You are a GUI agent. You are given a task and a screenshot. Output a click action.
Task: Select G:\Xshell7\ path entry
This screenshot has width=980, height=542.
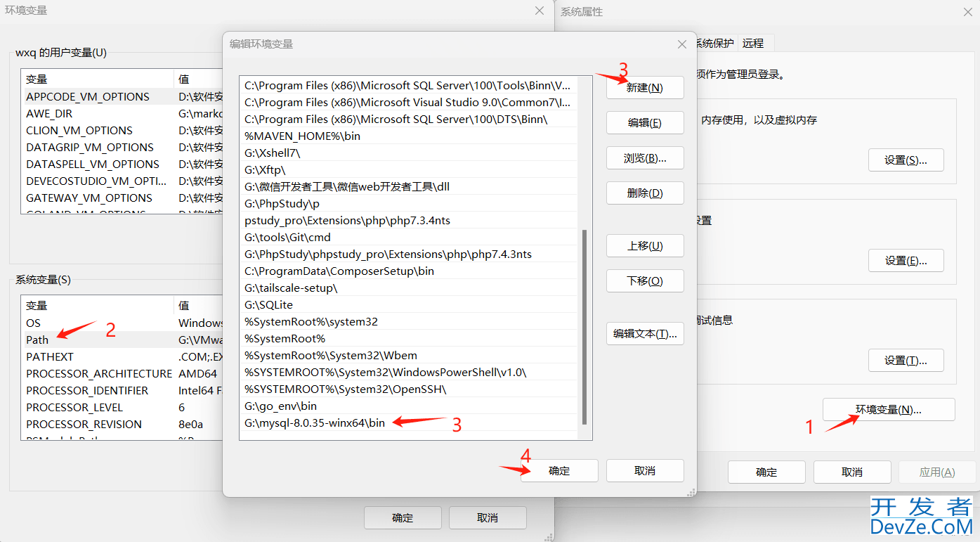point(409,153)
